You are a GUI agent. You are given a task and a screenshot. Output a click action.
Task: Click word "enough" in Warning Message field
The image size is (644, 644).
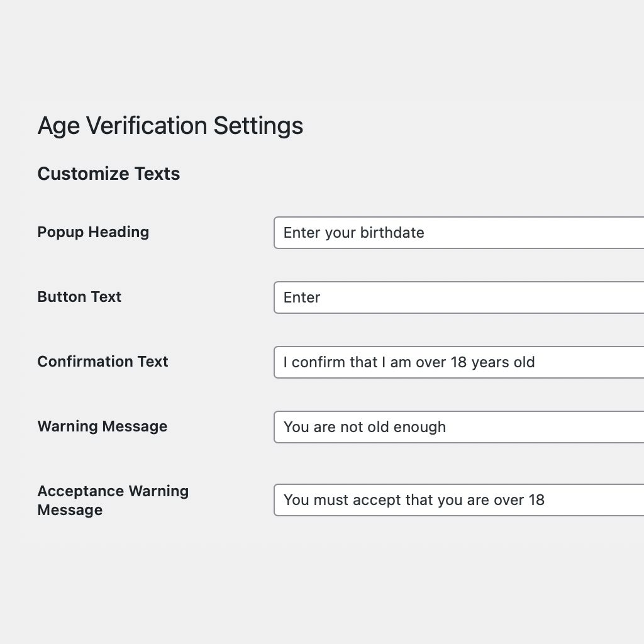click(419, 428)
